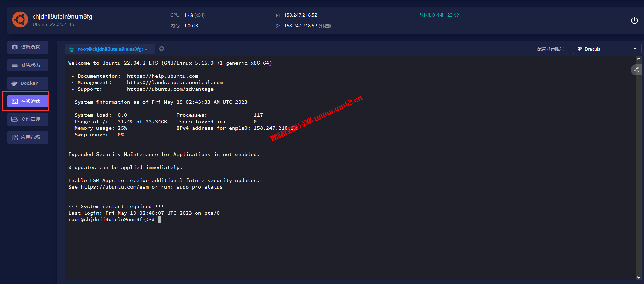The height and width of the screenshot is (284, 644).
Task: Click the help.ubuntu.com documentation URL
Action: coord(162,76)
